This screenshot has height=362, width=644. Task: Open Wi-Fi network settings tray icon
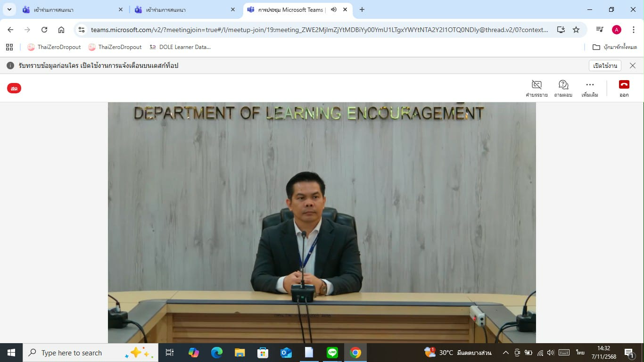coord(540,353)
